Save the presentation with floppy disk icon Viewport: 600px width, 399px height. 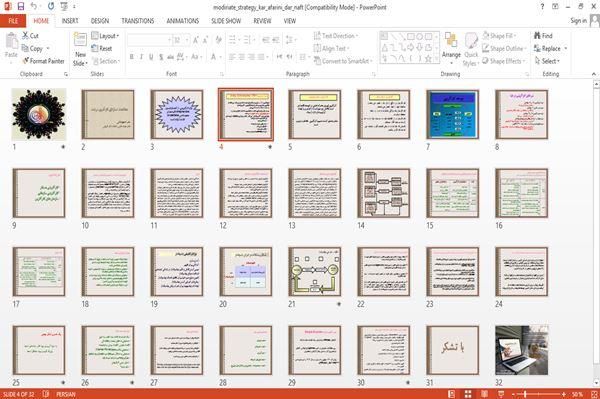point(21,6)
